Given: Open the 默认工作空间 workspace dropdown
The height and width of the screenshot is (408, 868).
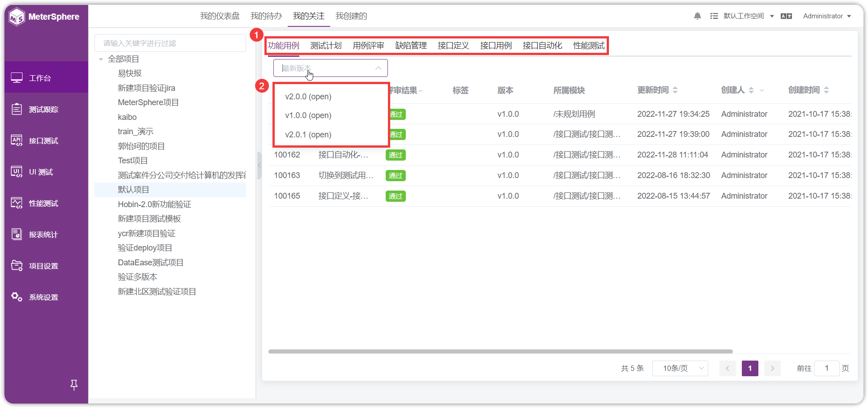Looking at the screenshot, I should point(743,16).
